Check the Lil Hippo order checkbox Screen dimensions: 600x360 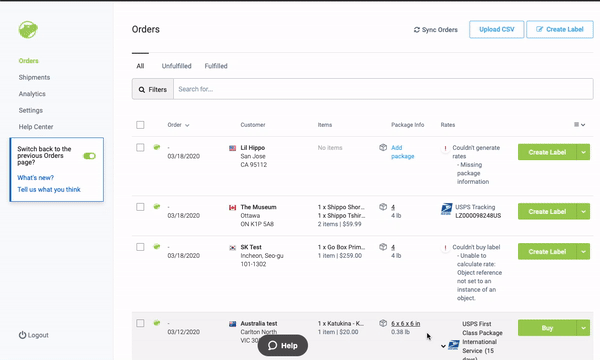[140, 148]
